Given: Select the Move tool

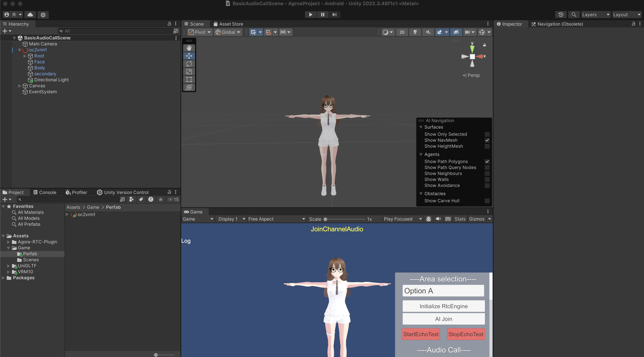Looking at the screenshot, I should [189, 56].
